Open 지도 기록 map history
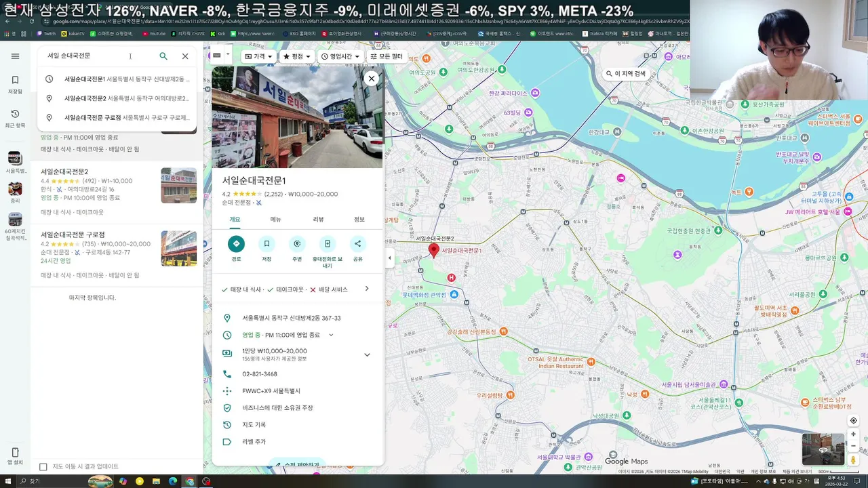This screenshot has height=488, width=868. 254,425
